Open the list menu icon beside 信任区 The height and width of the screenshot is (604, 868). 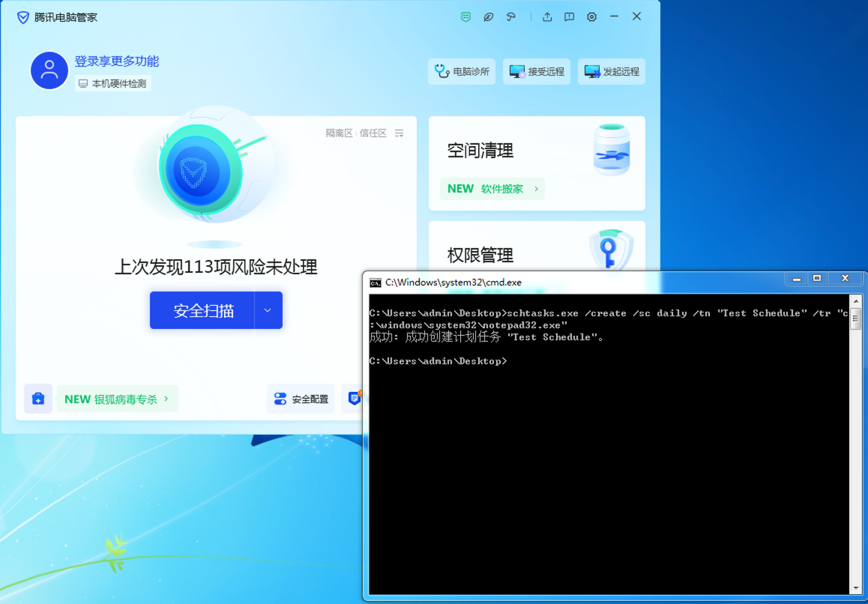[x=399, y=133]
